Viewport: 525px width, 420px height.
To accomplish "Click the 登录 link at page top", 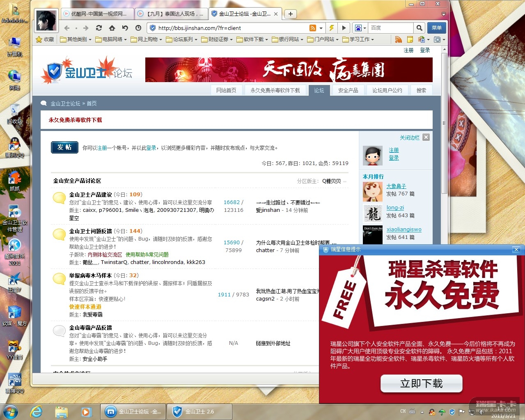I will click(425, 50).
